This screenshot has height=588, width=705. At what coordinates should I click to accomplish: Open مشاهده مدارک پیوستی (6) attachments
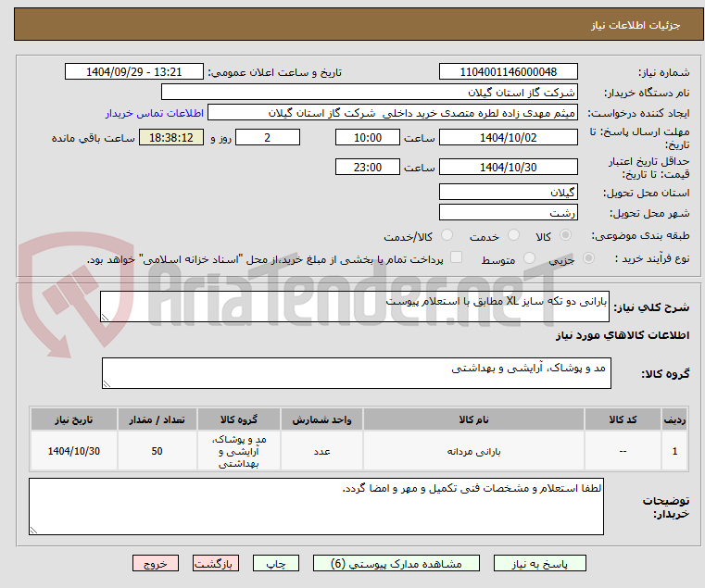(397, 563)
